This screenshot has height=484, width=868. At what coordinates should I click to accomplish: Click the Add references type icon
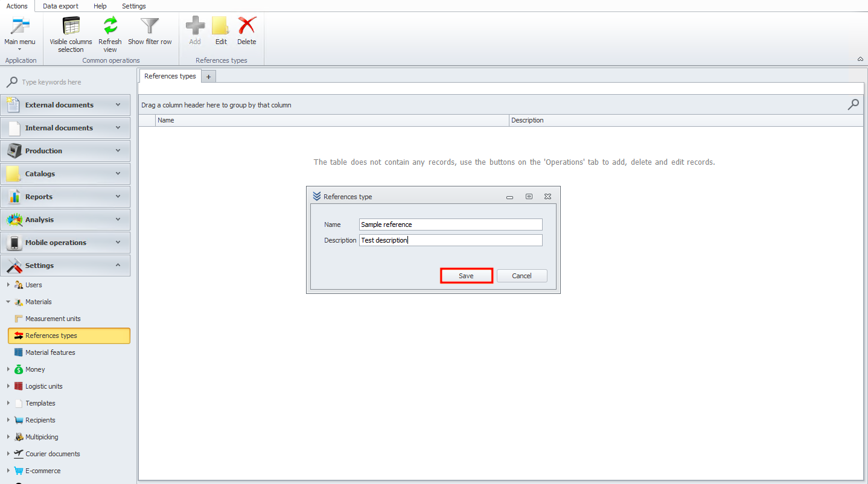195,26
